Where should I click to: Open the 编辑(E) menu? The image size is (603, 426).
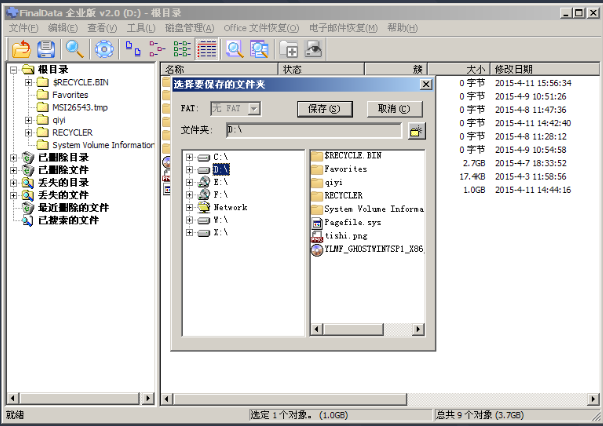63,28
